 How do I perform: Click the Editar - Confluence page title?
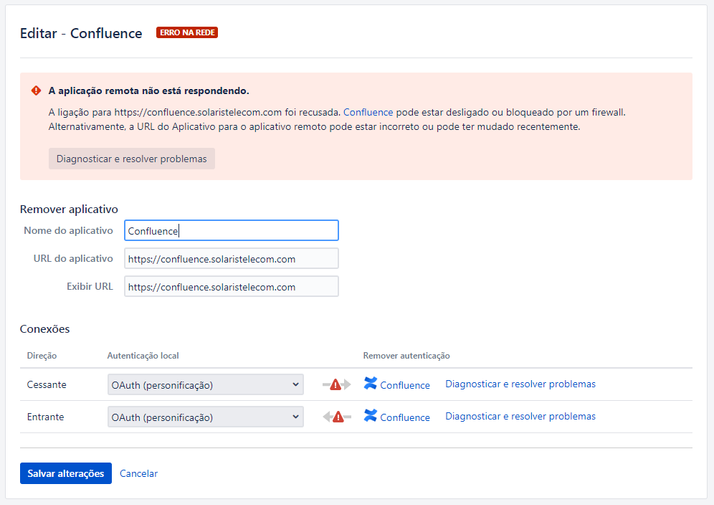click(x=81, y=33)
